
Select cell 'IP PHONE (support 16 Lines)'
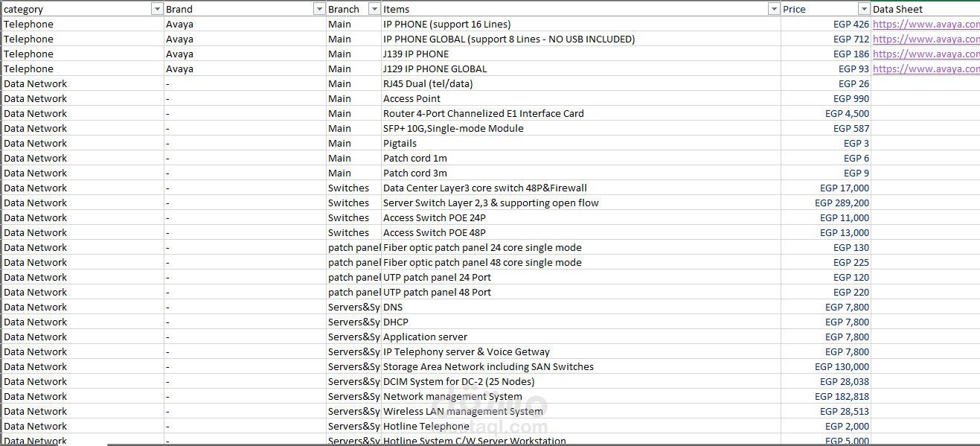(x=581, y=24)
